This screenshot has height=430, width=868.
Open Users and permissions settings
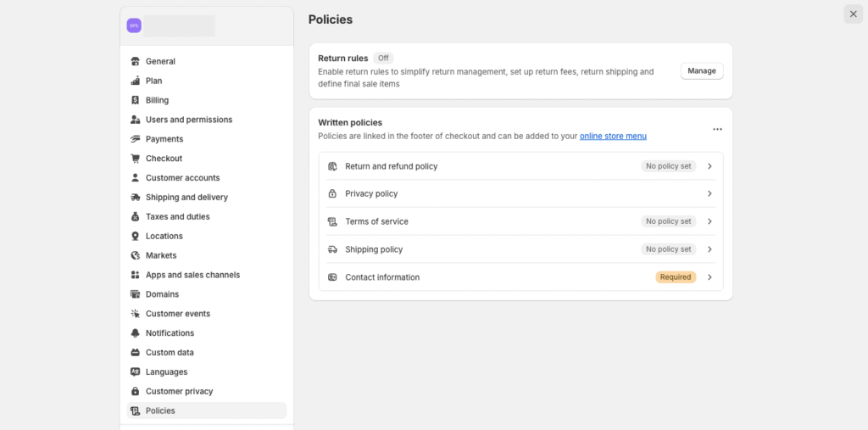point(188,120)
